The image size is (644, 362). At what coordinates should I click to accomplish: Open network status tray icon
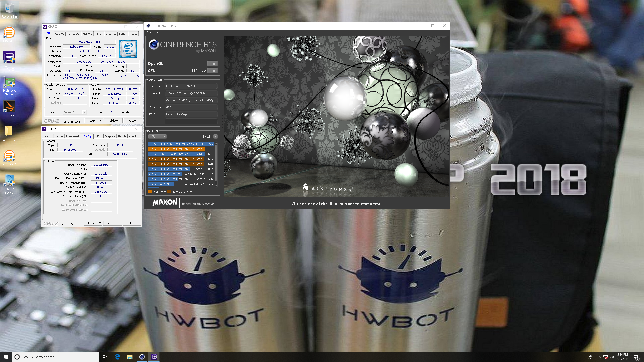click(606, 357)
